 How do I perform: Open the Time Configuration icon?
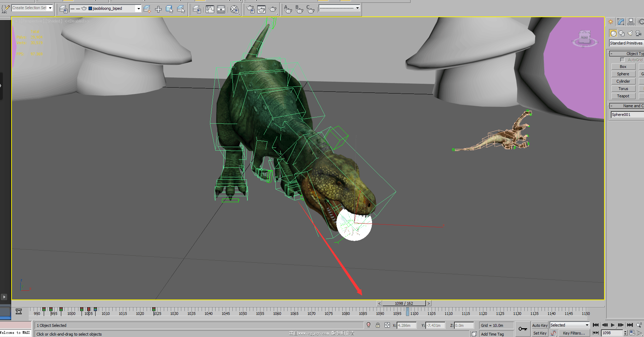[x=632, y=333]
